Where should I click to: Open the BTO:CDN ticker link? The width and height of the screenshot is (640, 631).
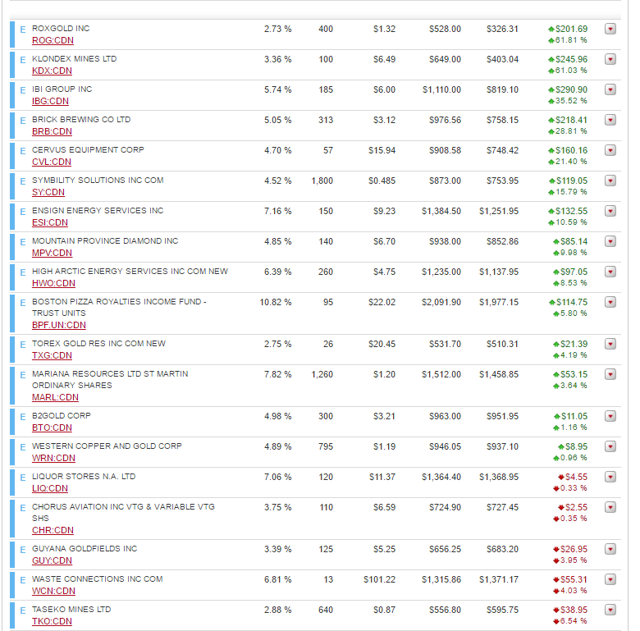pyautogui.click(x=52, y=427)
